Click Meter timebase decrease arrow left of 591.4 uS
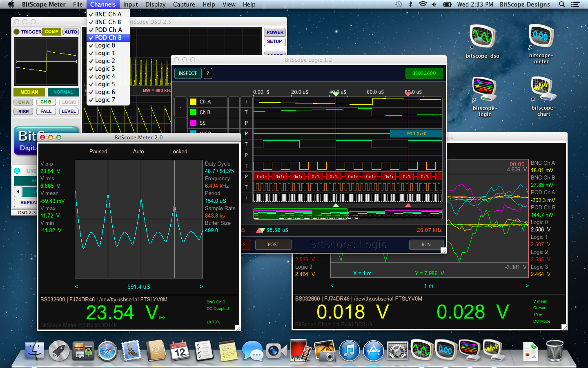588x368 pixels. pyautogui.click(x=76, y=287)
